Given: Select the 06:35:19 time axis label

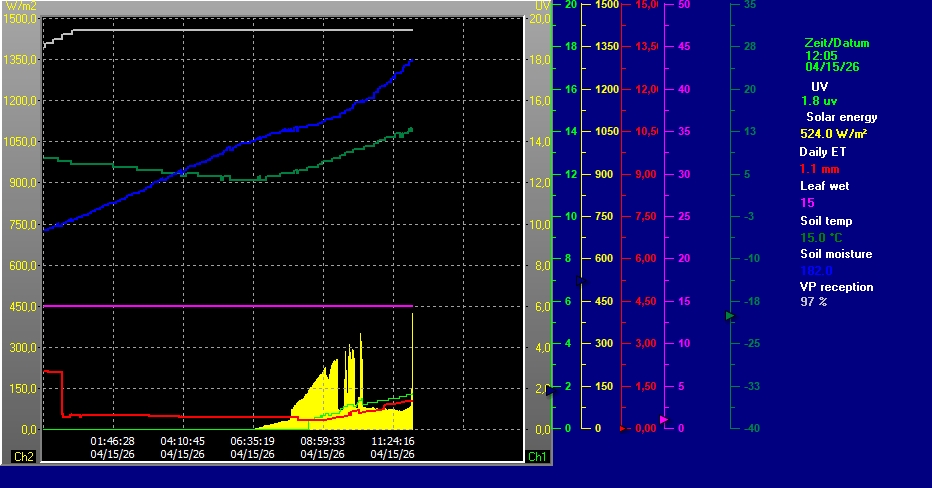Looking at the screenshot, I should point(252,440).
